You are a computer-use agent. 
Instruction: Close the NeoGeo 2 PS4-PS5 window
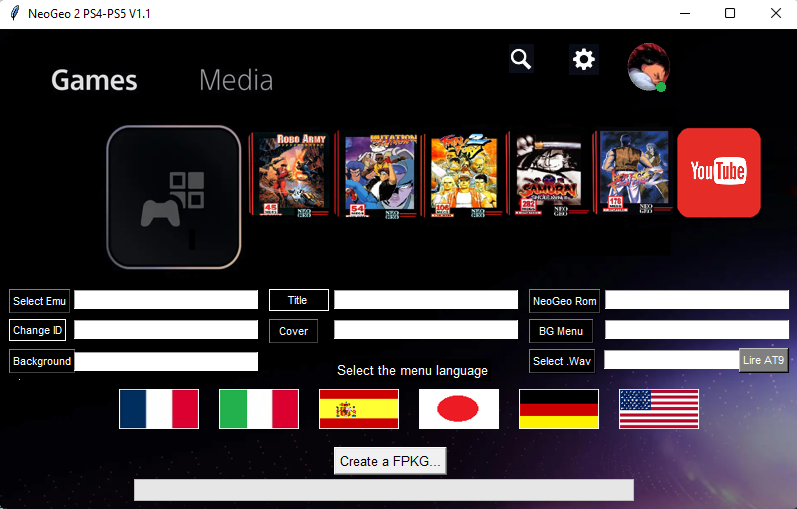pyautogui.click(x=776, y=14)
